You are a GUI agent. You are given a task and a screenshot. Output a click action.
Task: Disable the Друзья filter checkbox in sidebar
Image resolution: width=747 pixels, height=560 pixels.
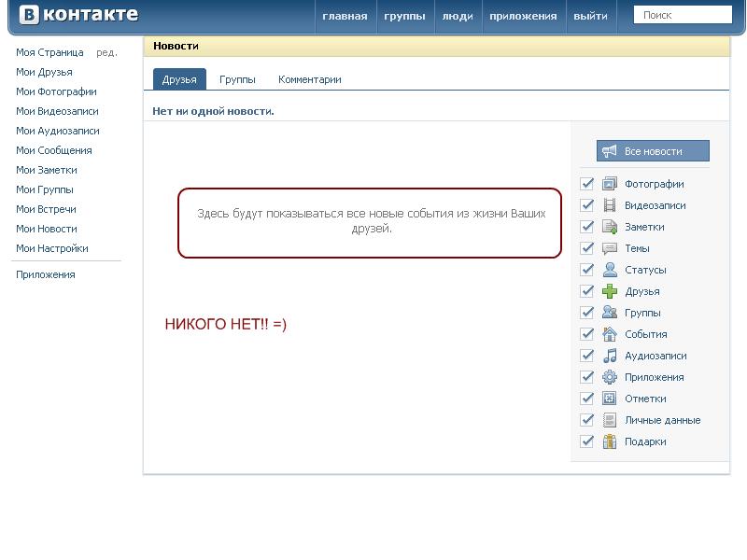[x=587, y=291]
